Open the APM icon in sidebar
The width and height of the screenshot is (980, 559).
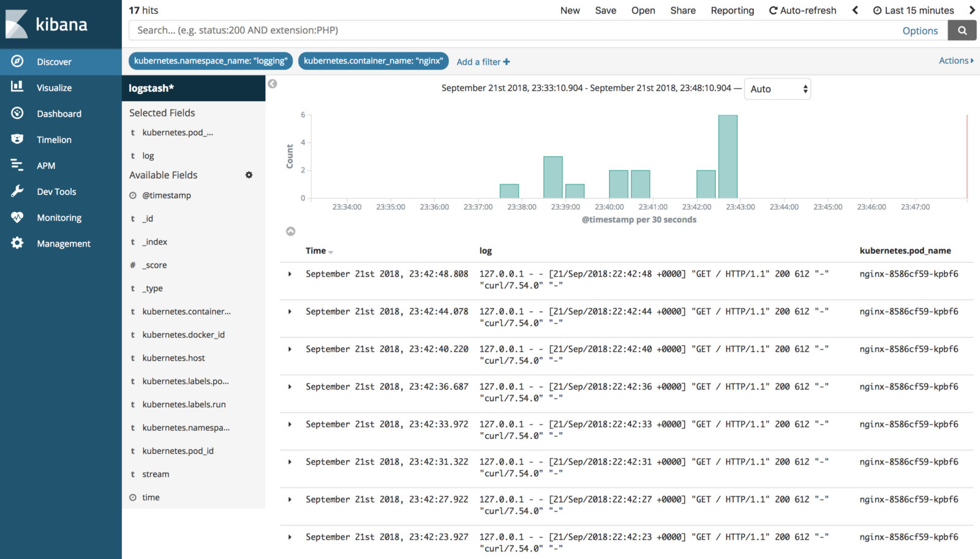pos(17,165)
